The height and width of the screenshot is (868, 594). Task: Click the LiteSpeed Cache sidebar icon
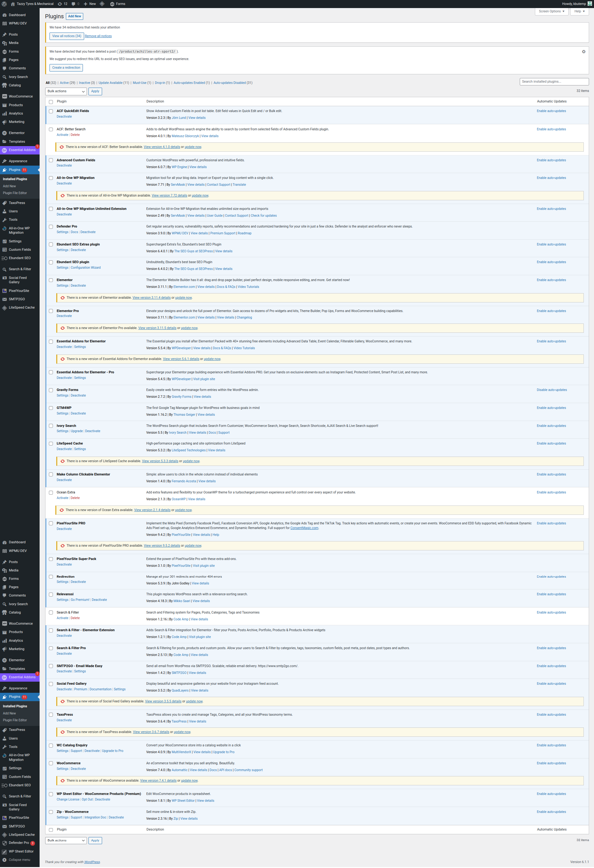coord(4,308)
